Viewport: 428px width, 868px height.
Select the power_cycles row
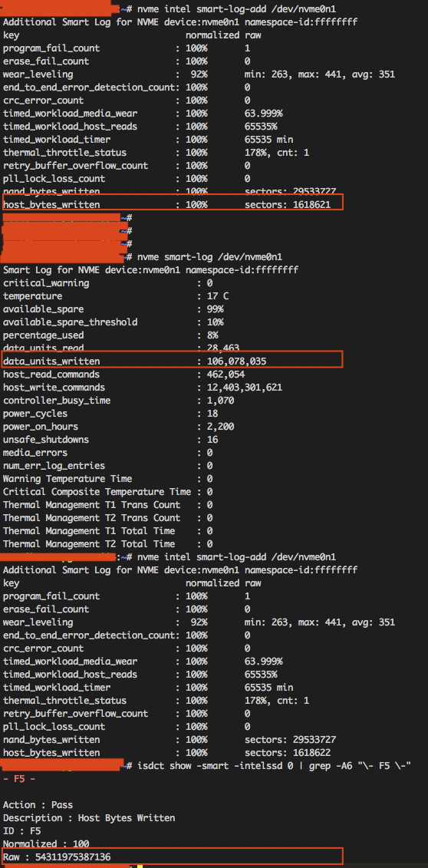click(x=110, y=414)
